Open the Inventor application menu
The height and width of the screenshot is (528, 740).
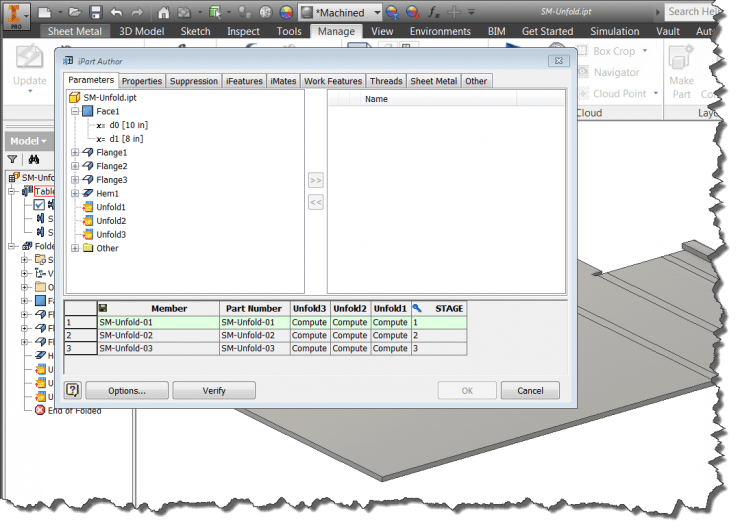point(16,15)
